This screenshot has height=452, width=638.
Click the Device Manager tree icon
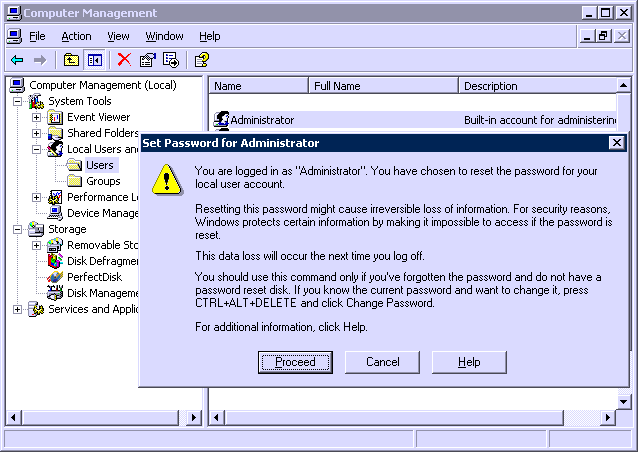pos(55,213)
